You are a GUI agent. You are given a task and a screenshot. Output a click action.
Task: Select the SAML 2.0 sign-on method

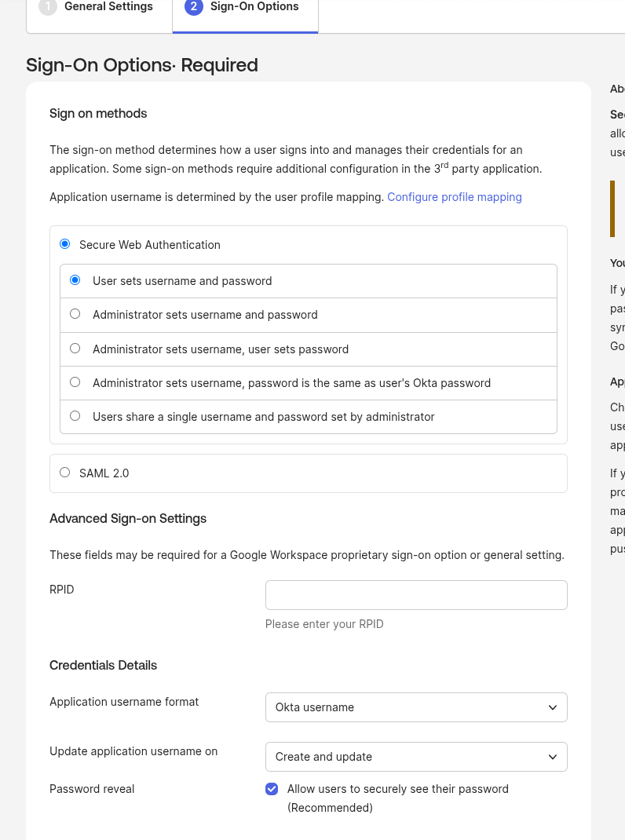(65, 473)
